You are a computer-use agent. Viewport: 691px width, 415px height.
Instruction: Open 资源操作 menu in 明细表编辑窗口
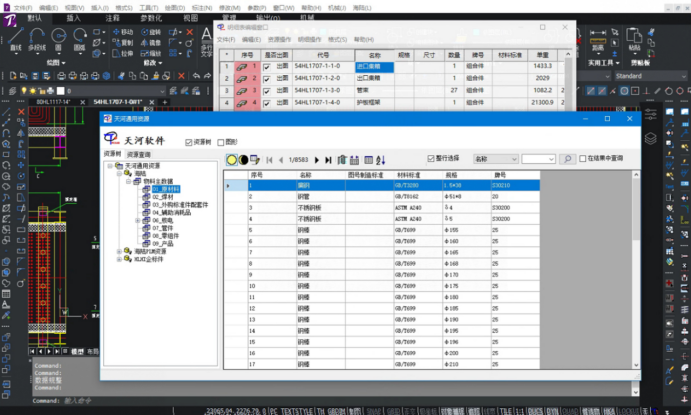(x=279, y=39)
